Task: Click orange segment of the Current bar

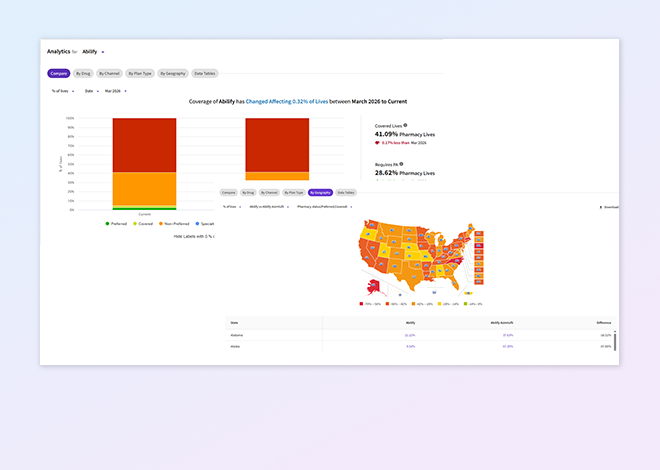Action: click(x=144, y=189)
